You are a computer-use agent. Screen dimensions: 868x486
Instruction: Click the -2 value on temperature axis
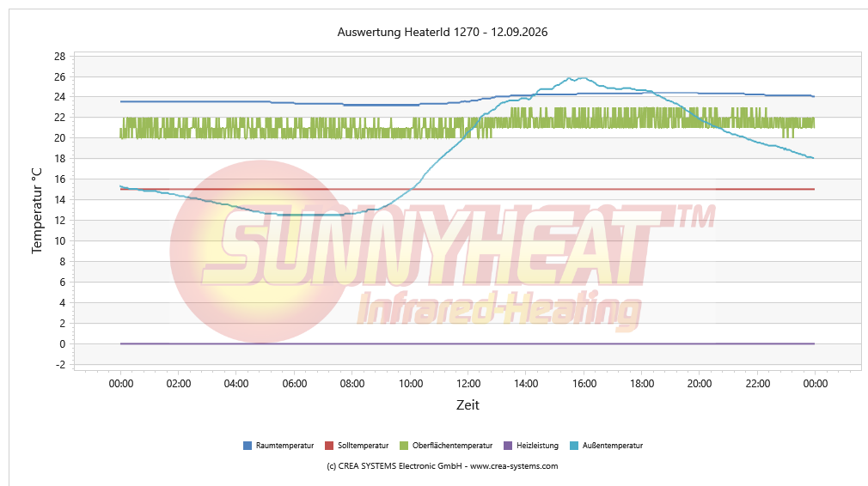click(x=60, y=365)
